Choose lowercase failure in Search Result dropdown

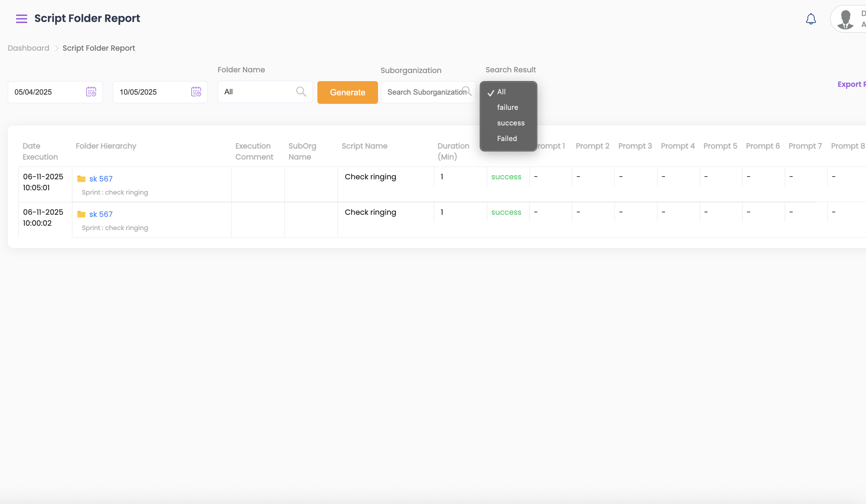pyautogui.click(x=507, y=107)
